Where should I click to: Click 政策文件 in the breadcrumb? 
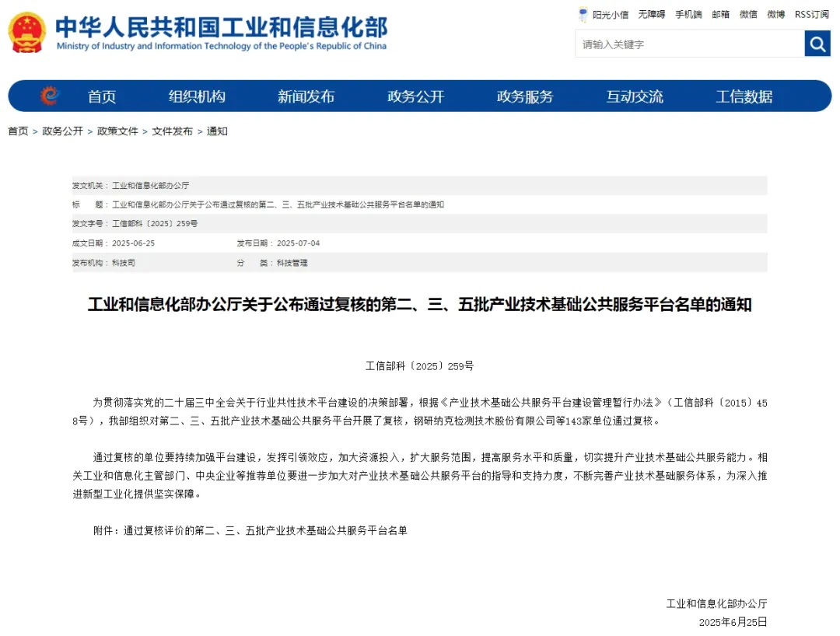pos(117,131)
